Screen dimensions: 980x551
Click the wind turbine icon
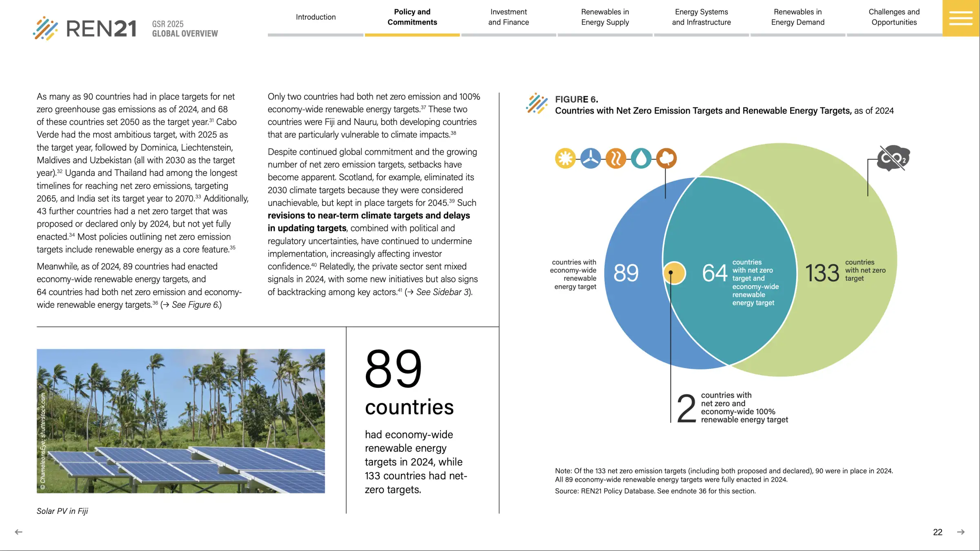590,158
